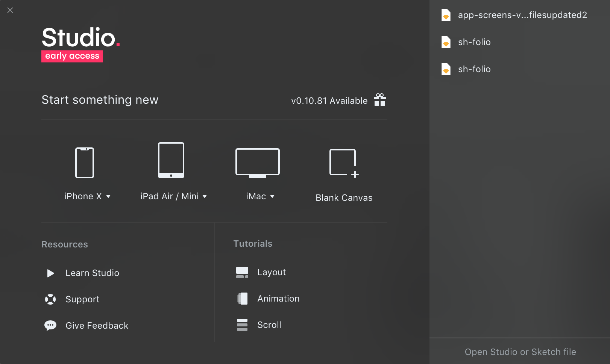Click the Support life-ring icon
Image resolution: width=610 pixels, height=364 pixels.
pos(50,299)
